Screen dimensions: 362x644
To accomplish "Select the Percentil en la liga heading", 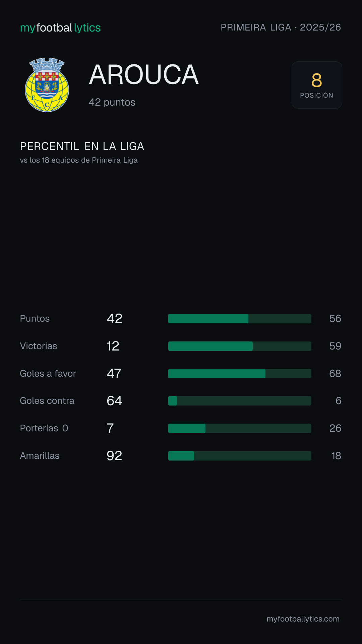I will (82, 146).
